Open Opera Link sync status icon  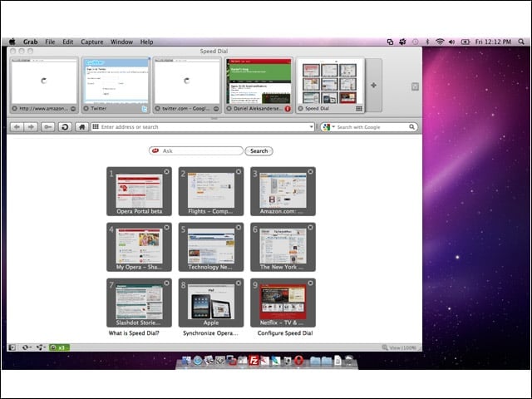[27, 347]
